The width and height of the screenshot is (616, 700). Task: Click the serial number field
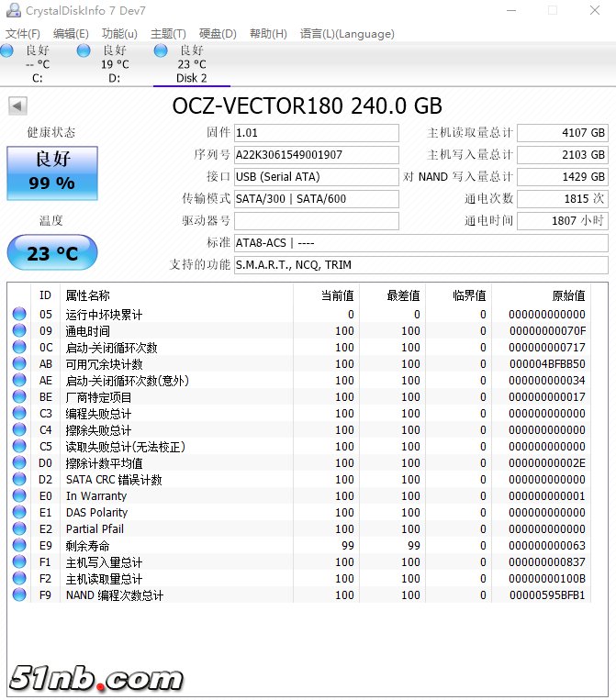(x=316, y=155)
